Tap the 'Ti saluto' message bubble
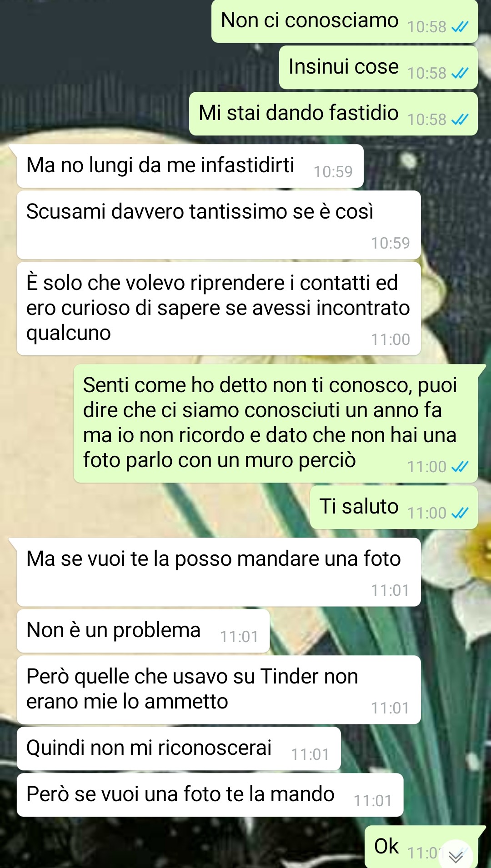Screen dimensions: 491x868 pyautogui.click(x=394, y=507)
